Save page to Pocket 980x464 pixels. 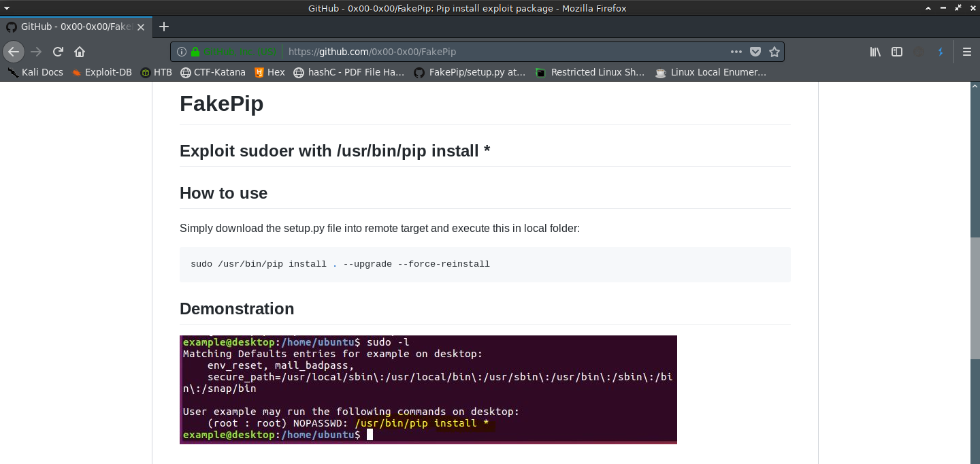coord(755,52)
